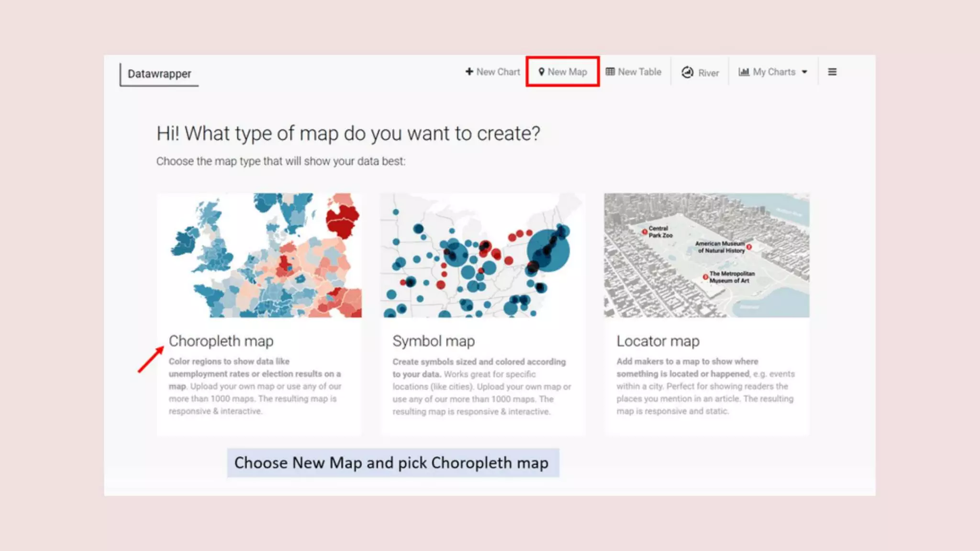
Task: Click the bar chart icon for My Charts
Action: pos(744,72)
